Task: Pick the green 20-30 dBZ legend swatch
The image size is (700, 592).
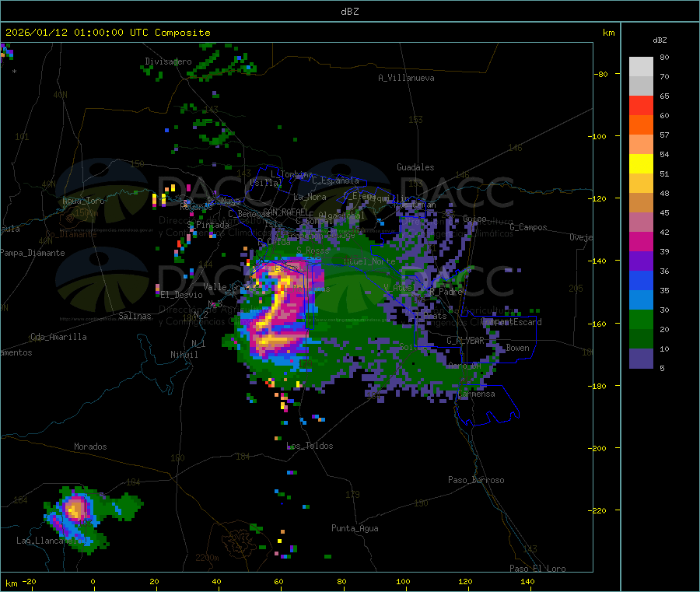Action: [641, 319]
